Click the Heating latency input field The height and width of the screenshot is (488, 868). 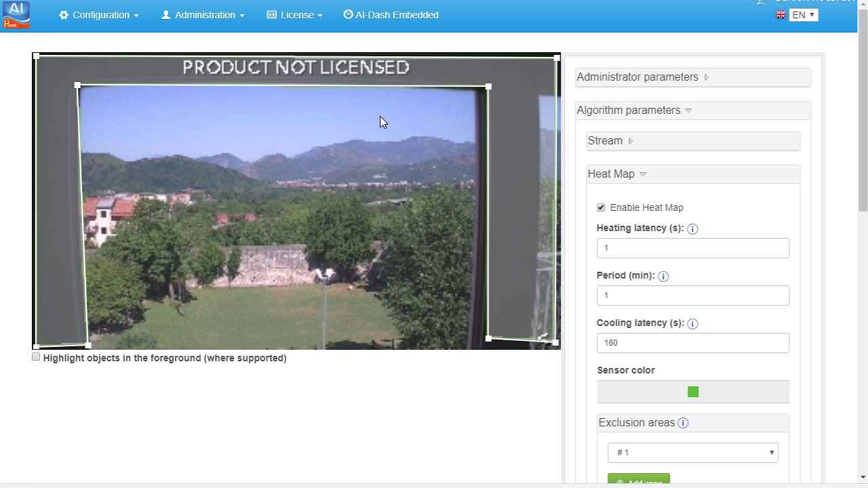(x=693, y=248)
